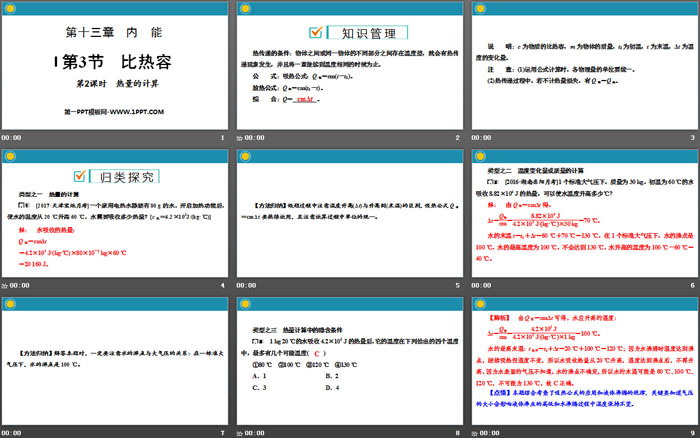The image size is (700, 438).
Task: Select slide 3 thumbnail with 说明 notes
Action: tap(585, 66)
